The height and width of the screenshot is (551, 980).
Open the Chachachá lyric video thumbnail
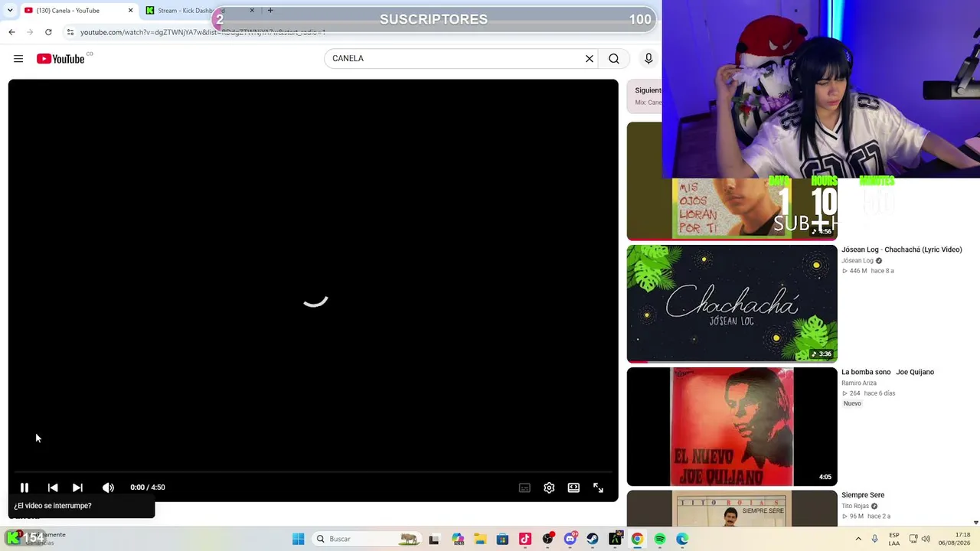click(732, 304)
